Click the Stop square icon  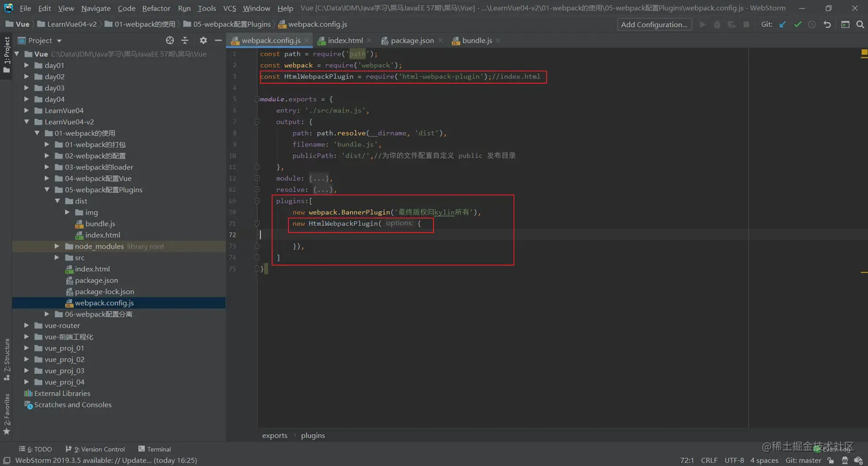click(746, 25)
